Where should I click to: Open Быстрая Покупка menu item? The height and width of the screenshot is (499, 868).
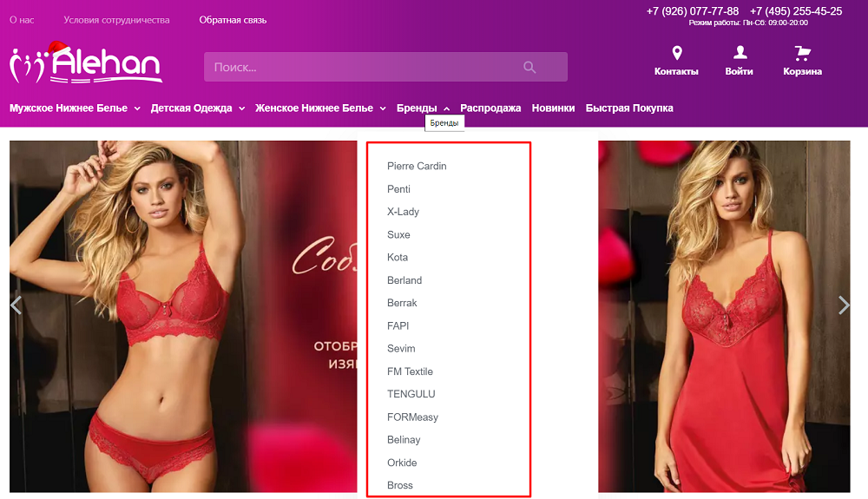tap(629, 108)
